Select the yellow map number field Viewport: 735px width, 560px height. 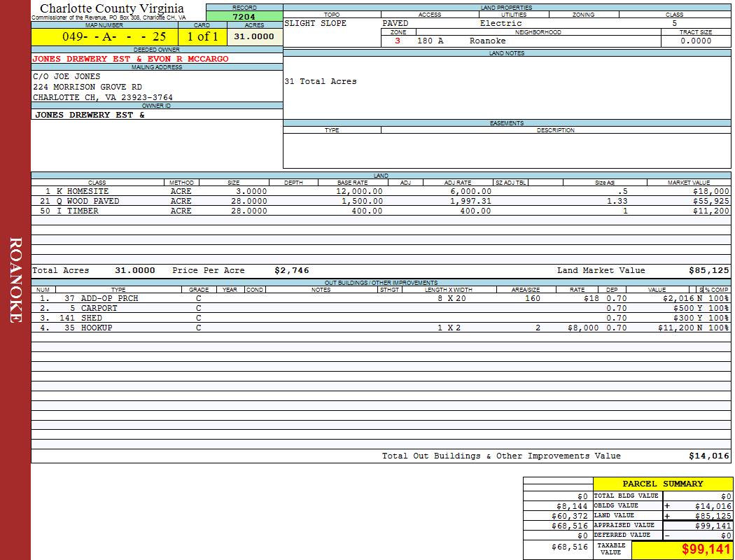(x=104, y=36)
